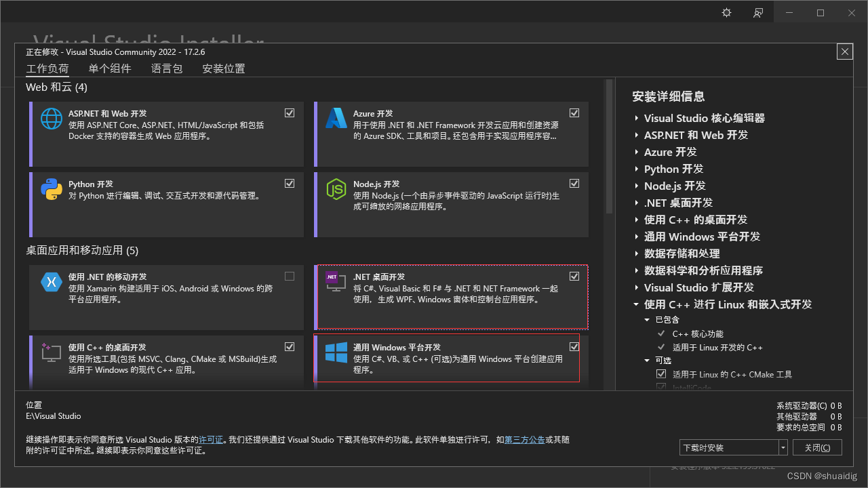Switch to 语言包 tab
Screen dimensions: 868x488
click(x=167, y=68)
